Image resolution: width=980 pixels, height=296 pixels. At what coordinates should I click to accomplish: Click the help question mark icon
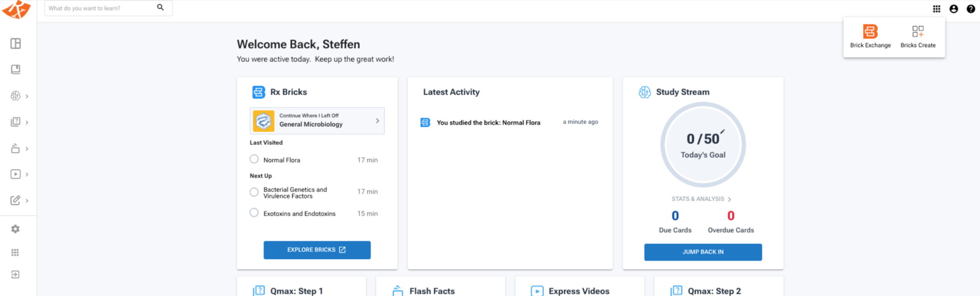(970, 9)
